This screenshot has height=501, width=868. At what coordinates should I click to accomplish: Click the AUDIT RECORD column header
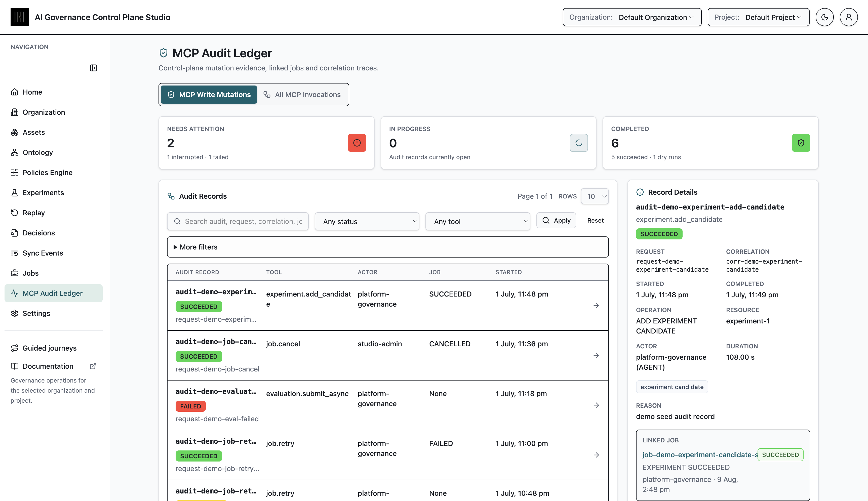click(197, 272)
